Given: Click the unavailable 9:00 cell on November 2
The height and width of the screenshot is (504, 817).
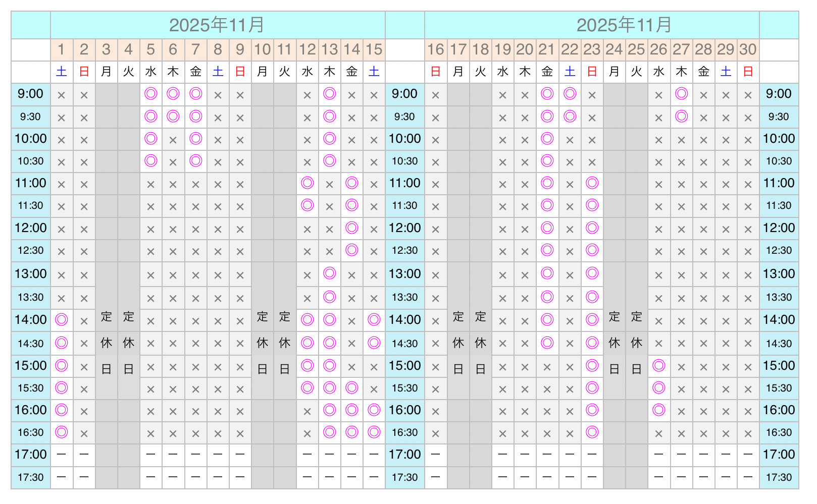Looking at the screenshot, I should [x=84, y=94].
